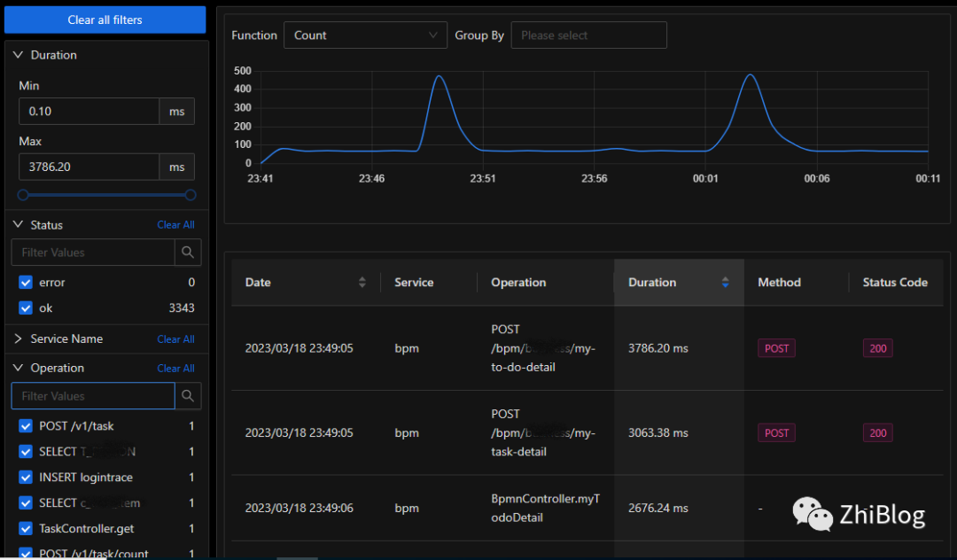Click the Status filter values search box

coord(93,252)
